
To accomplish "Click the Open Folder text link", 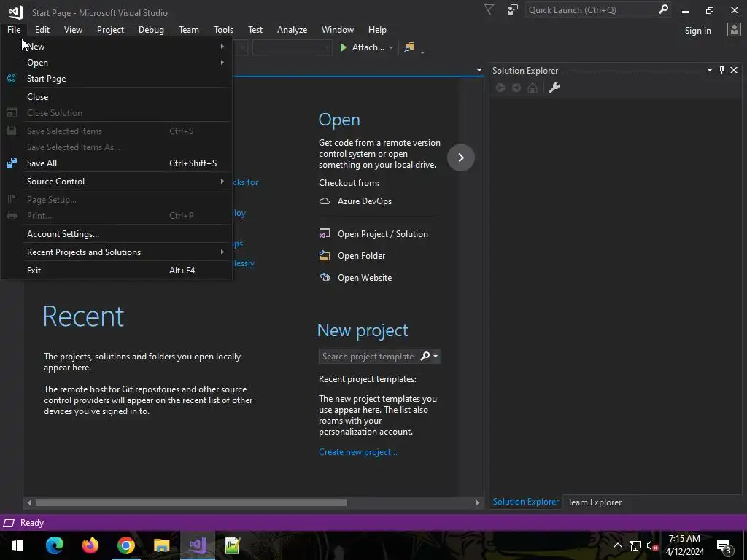I will point(361,256).
